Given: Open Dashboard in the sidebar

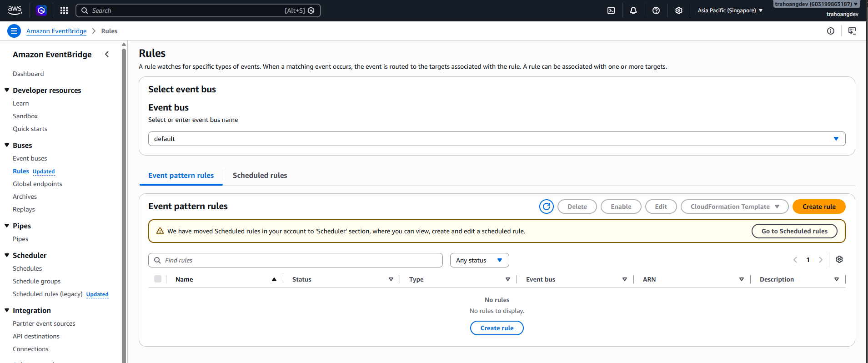Looking at the screenshot, I should click(28, 74).
